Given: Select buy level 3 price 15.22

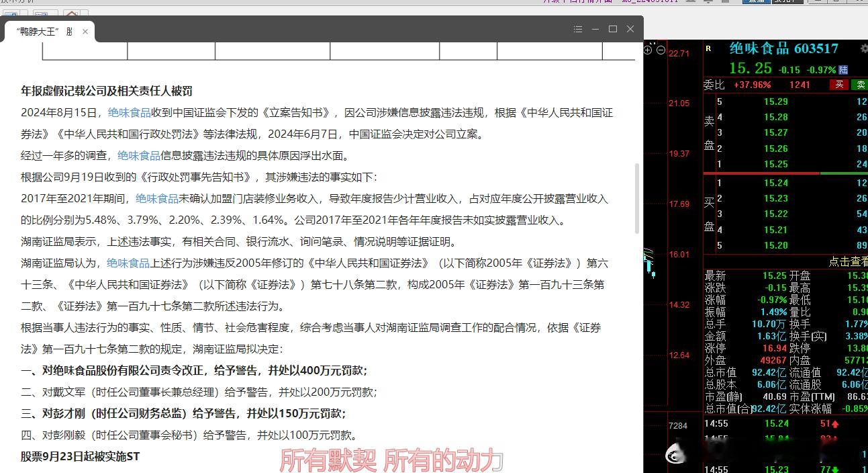Looking at the screenshot, I should point(775,214).
